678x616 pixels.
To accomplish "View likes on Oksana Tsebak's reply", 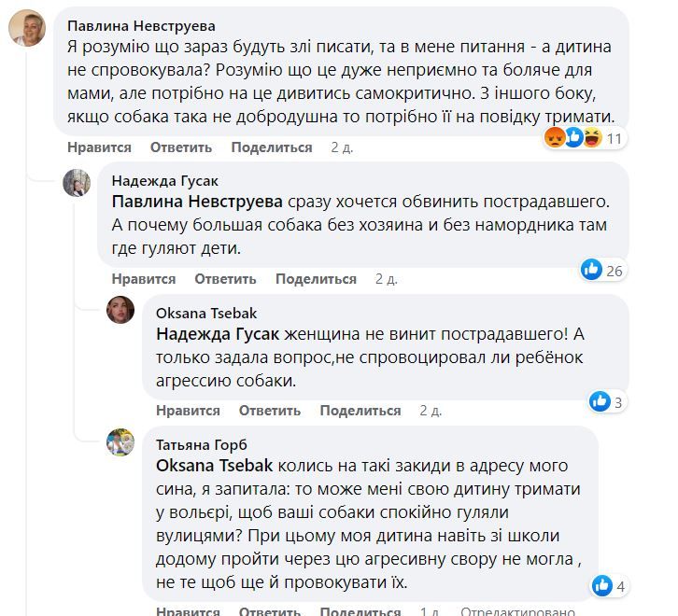I will point(608,402).
